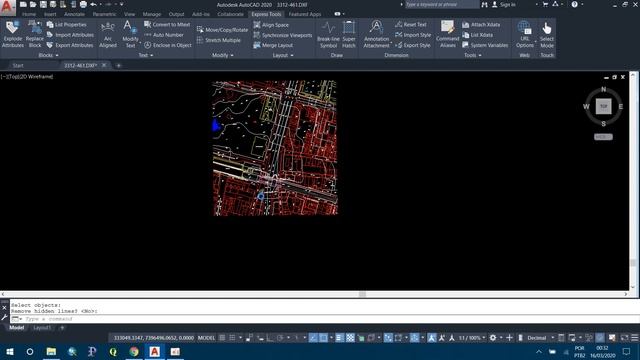This screenshot has height=360, width=640.
Task: Open the Layout1 tab
Action: pos(42,328)
